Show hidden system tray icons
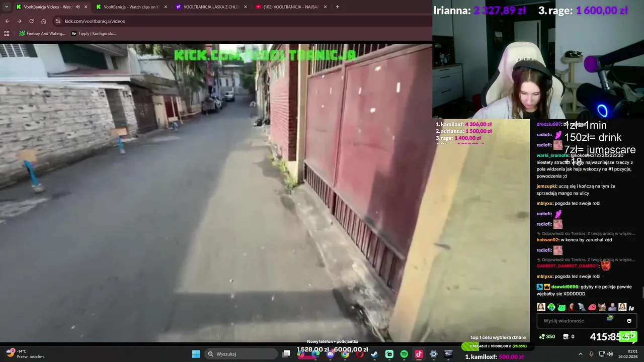 580,354
